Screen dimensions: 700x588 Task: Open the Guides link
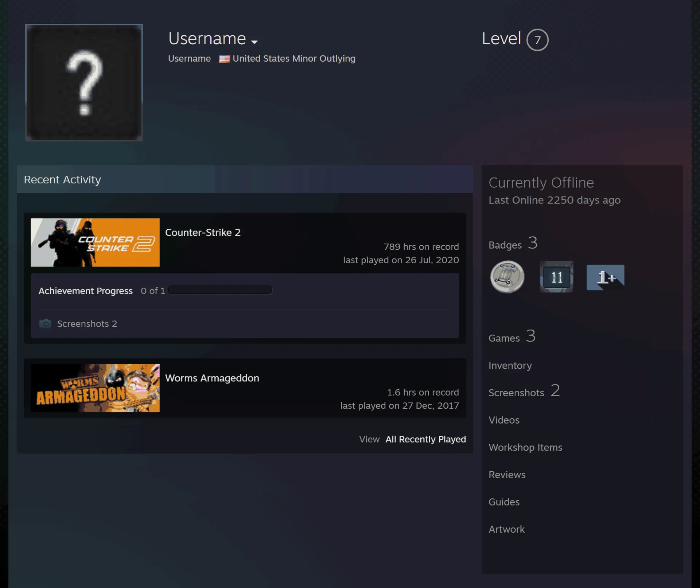(504, 502)
